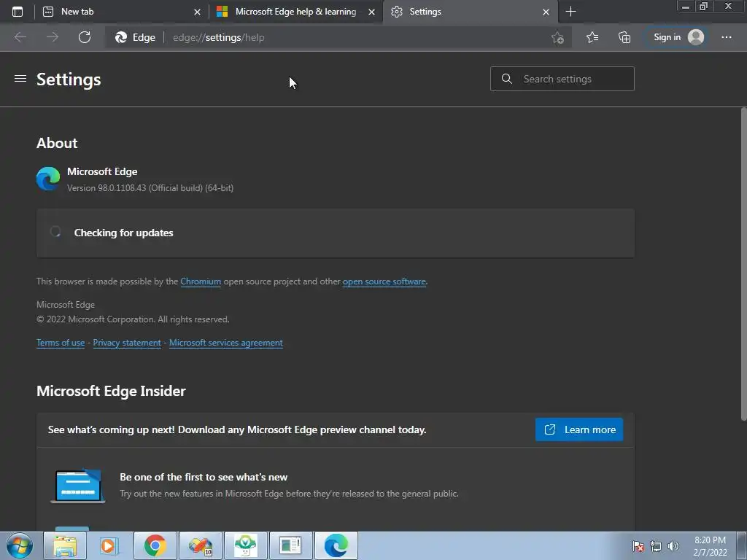
Task: Open the newspaper-icon app in taskbar
Action: click(290, 545)
